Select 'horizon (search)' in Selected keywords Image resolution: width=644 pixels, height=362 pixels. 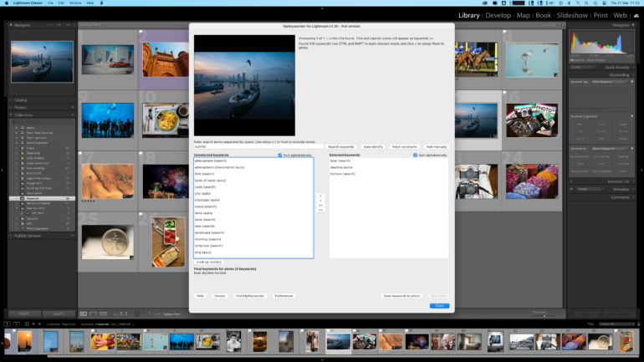pyautogui.click(x=343, y=174)
